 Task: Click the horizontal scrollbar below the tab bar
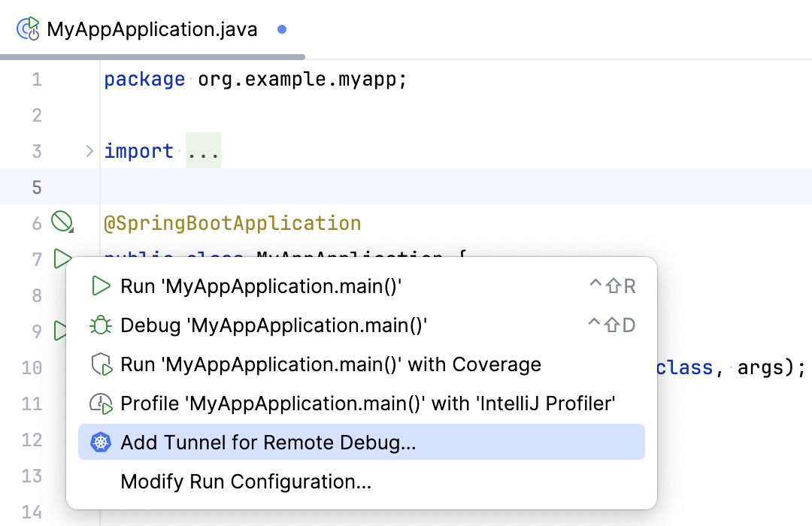click(150, 56)
